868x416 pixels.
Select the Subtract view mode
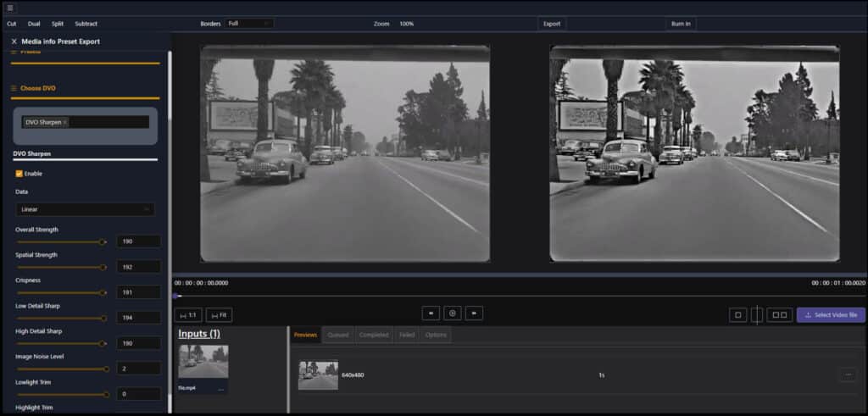86,24
